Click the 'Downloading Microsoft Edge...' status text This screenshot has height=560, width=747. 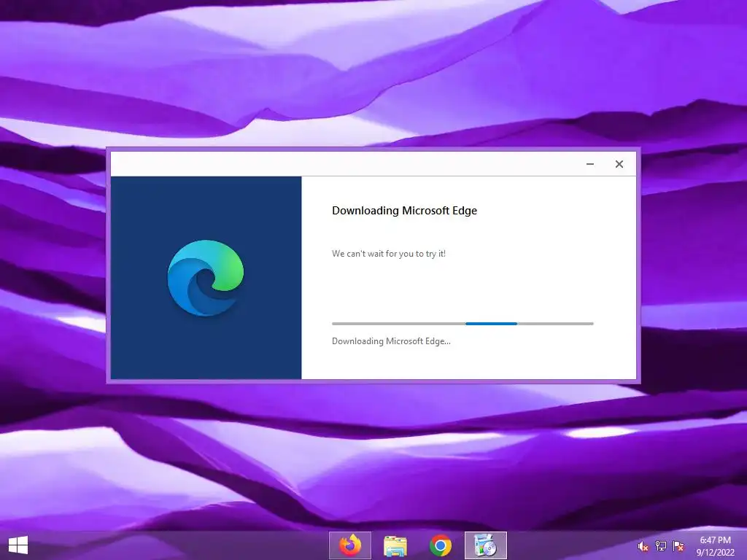coord(391,341)
